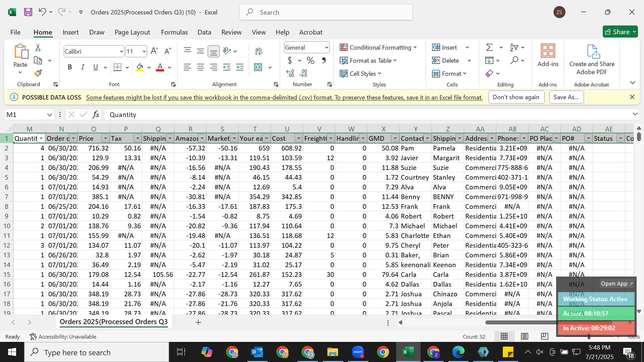
Task: Click Don't show again button
Action: pyautogui.click(x=516, y=97)
